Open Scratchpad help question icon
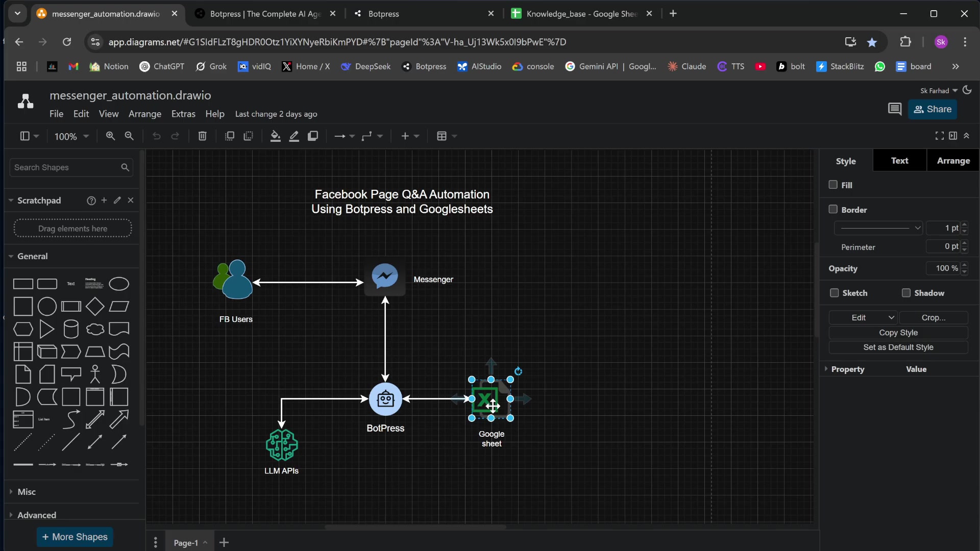980x551 pixels. tap(91, 201)
